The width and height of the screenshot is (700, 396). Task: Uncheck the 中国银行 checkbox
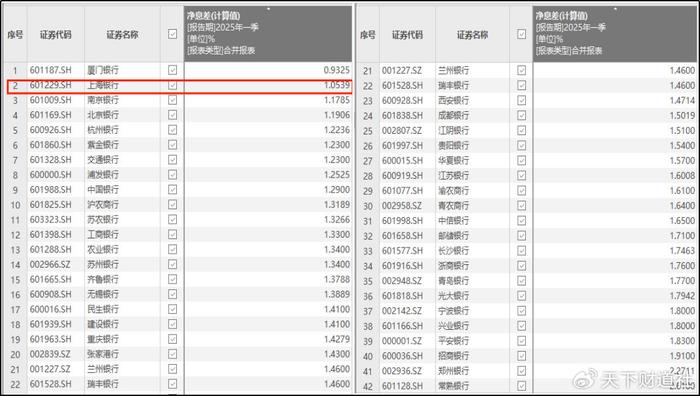[x=172, y=190]
